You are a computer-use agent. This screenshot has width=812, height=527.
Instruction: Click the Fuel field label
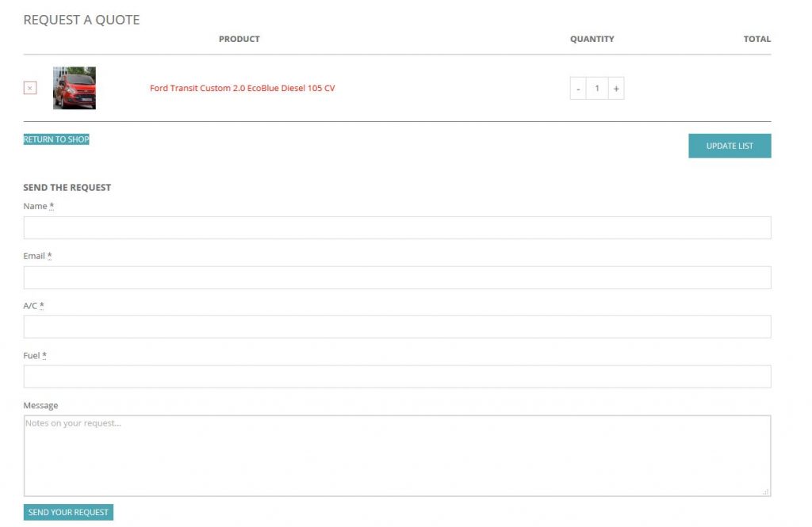(35, 355)
